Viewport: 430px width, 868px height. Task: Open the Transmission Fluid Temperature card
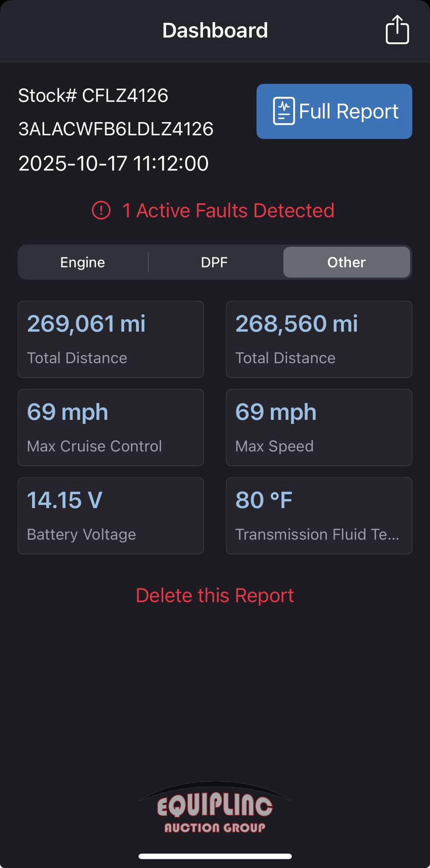tap(319, 515)
